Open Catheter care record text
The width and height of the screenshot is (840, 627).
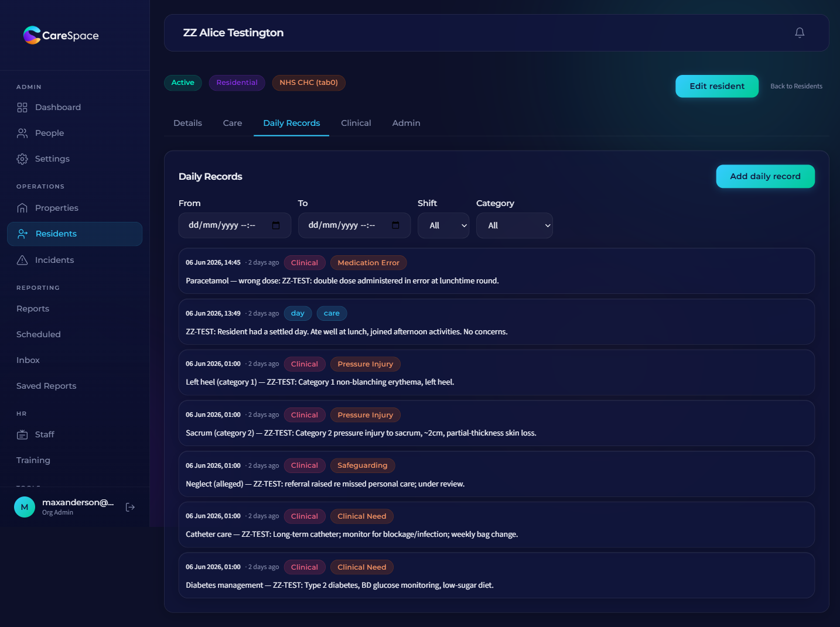pos(352,535)
